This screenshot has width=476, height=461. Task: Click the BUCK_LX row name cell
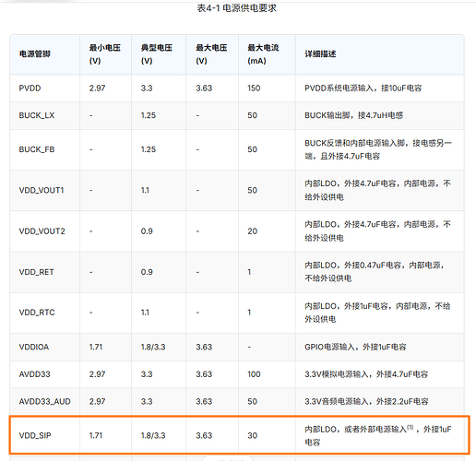pos(45,115)
